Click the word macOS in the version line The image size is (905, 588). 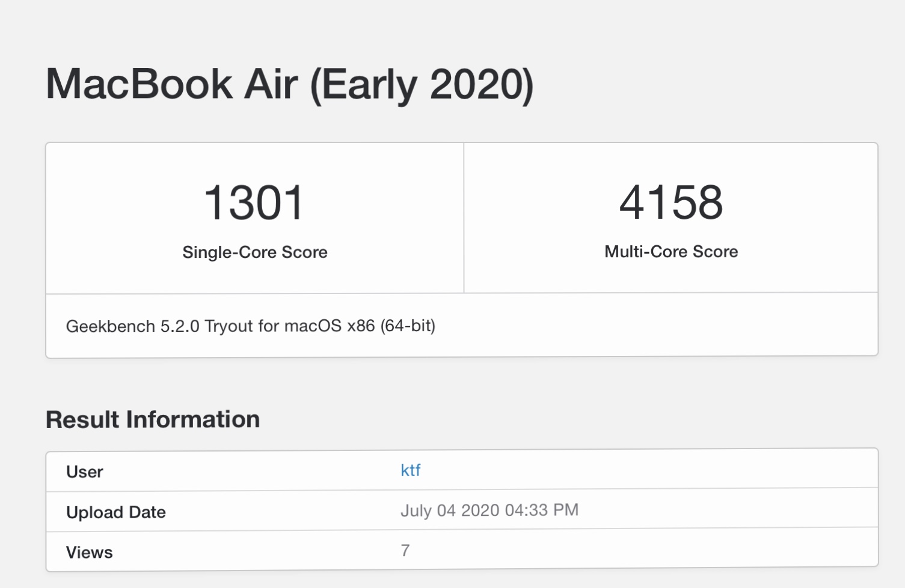point(313,326)
